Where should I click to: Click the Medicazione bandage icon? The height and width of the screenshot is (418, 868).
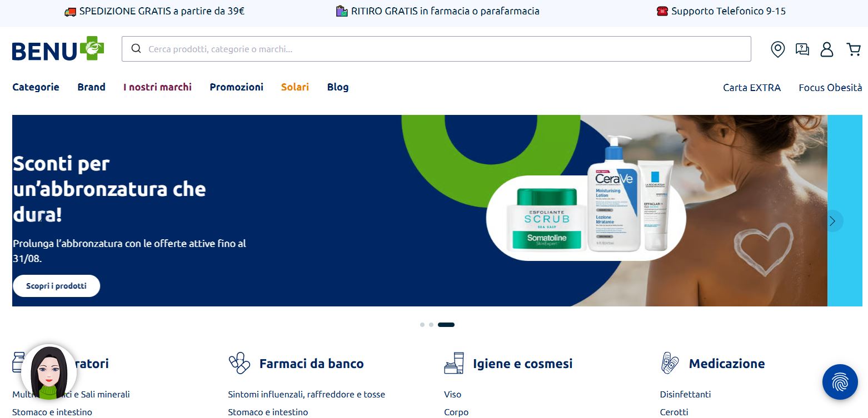(671, 364)
